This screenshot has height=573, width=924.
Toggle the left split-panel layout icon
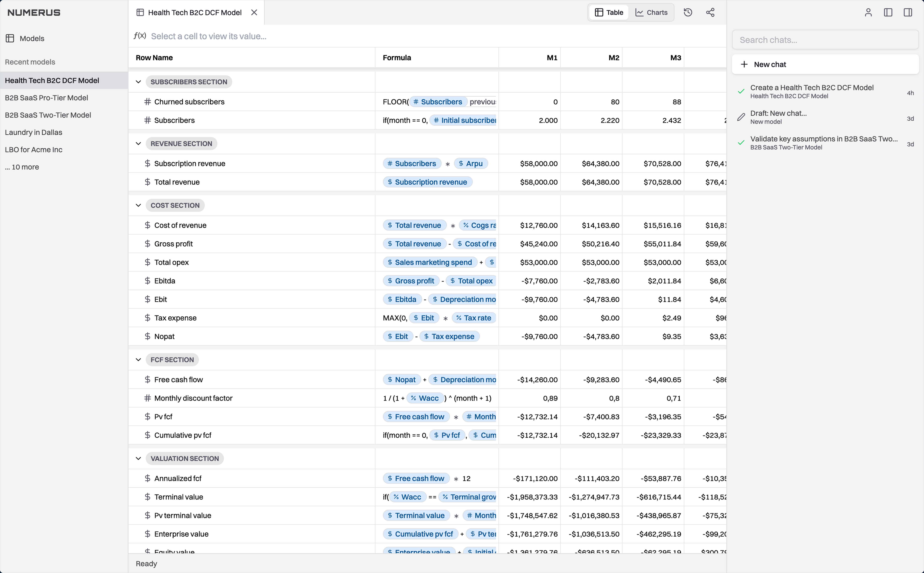click(888, 12)
